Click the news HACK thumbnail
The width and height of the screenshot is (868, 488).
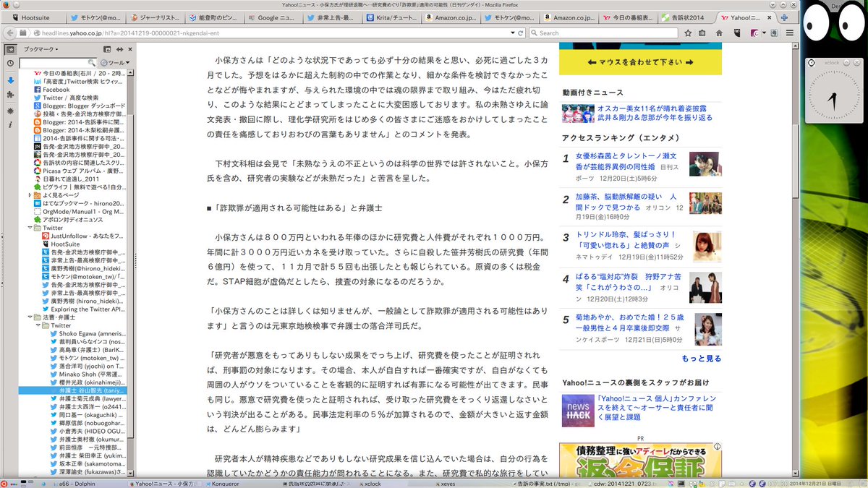(x=578, y=410)
